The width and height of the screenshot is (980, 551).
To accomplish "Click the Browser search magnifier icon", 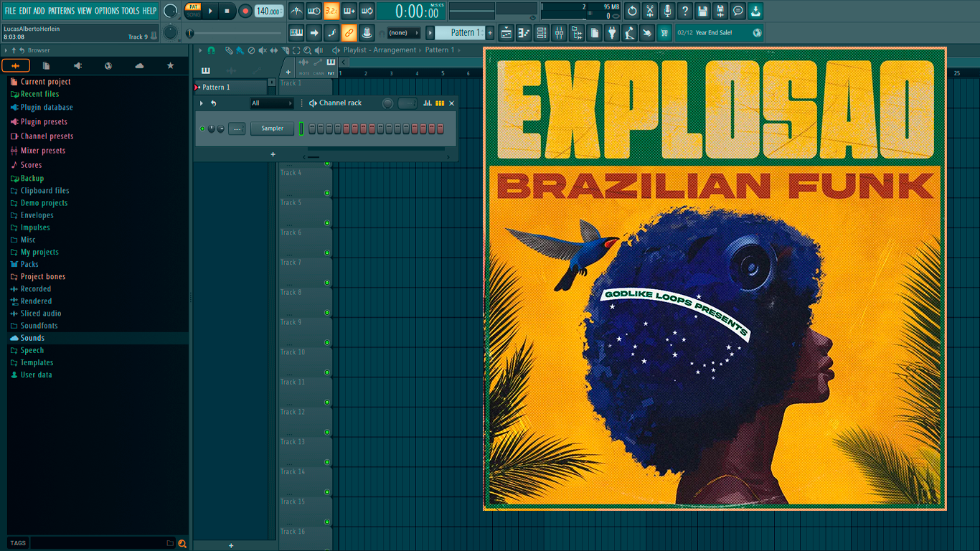I will point(182,543).
